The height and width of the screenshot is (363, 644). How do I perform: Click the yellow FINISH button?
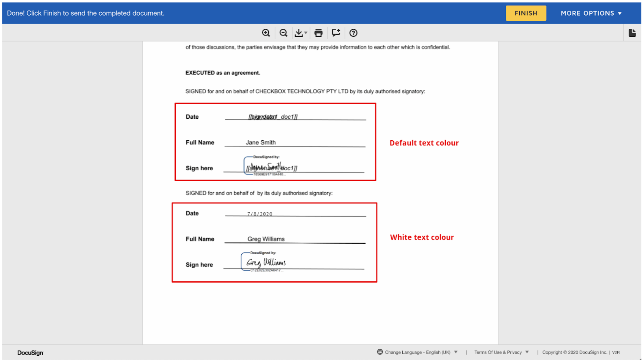click(526, 13)
